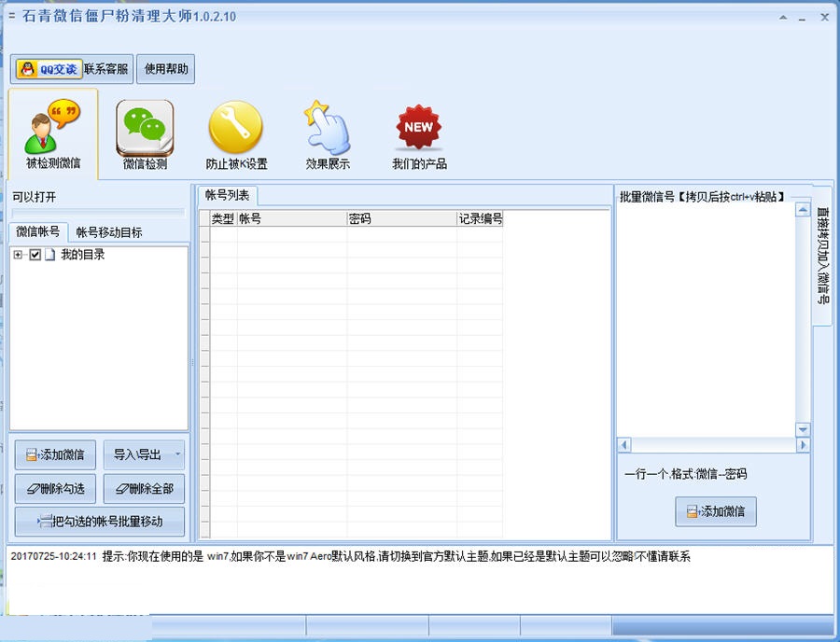The image size is (840, 642).
Task: Minimize the window
Action: [x=802, y=18]
